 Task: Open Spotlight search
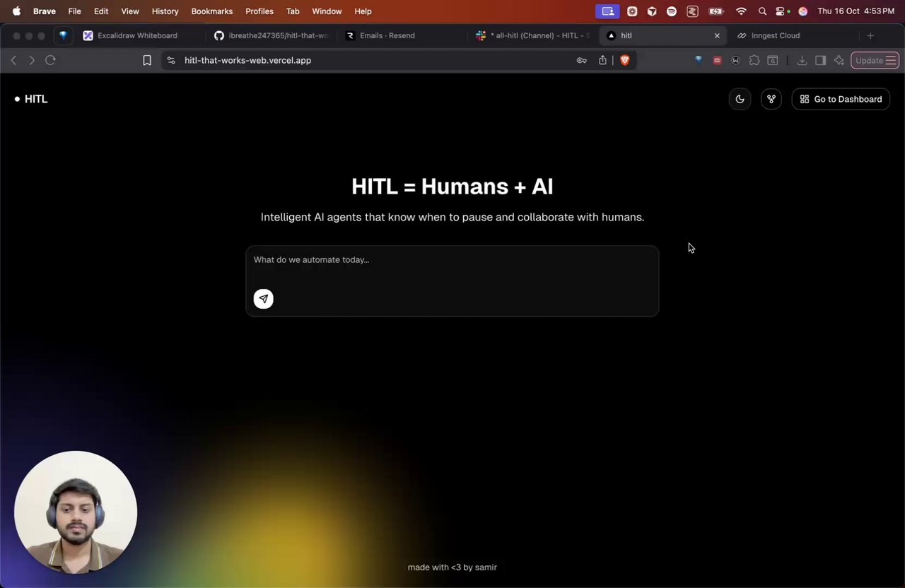[762, 11]
